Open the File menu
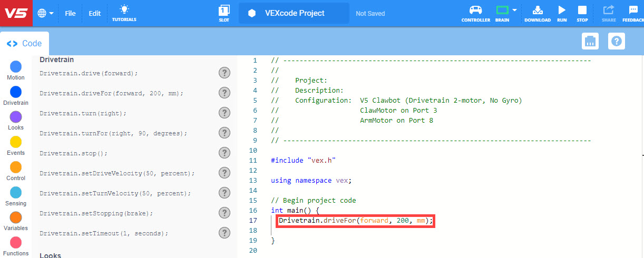Viewport: 644px width, 258px height. click(70, 13)
